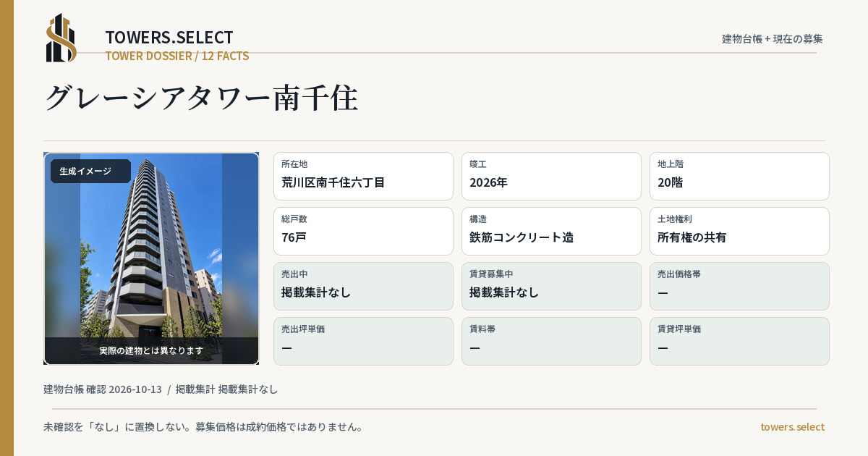Click the 実際の建物とは異なります caption
Screen dimensions: 868x456
coord(151,350)
